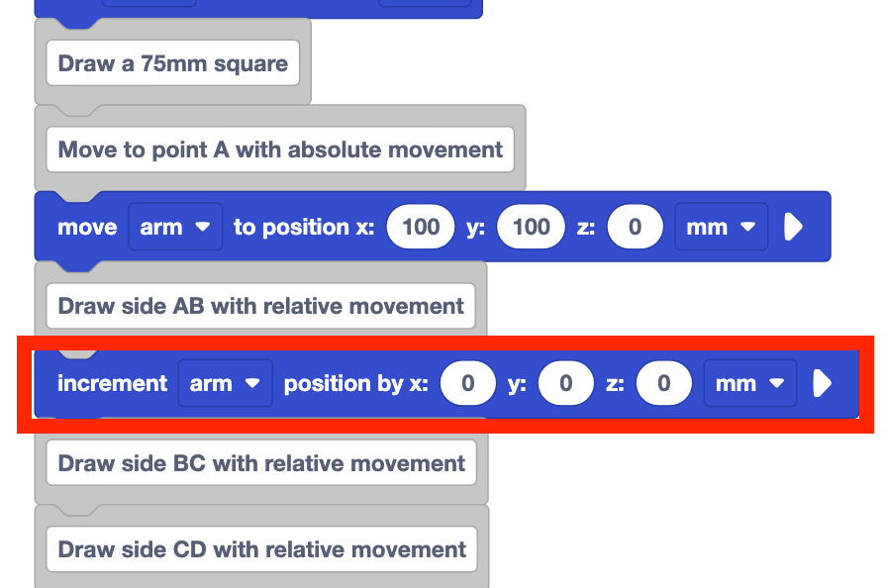The height and width of the screenshot is (588, 889).
Task: Open the arm selector on the increment block
Action: (x=225, y=383)
